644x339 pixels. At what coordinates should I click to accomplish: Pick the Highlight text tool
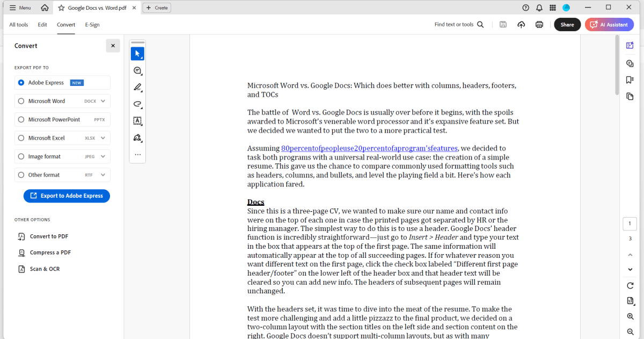point(137,87)
